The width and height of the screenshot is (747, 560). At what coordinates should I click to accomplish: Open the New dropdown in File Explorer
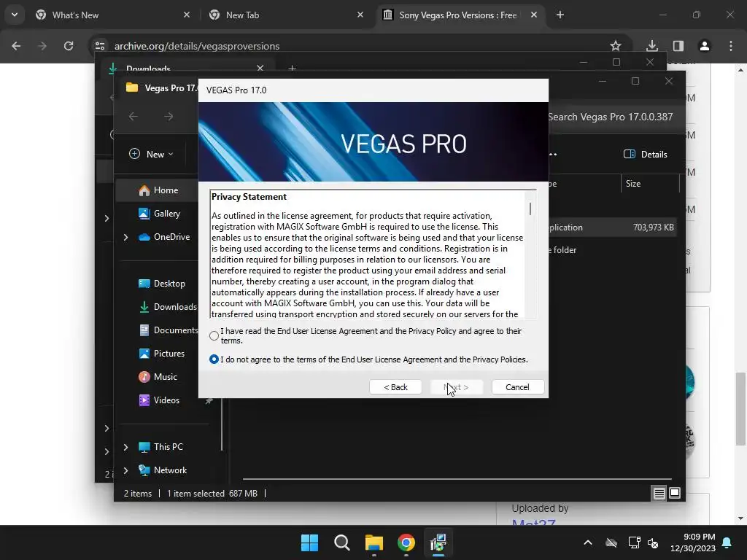152,154
